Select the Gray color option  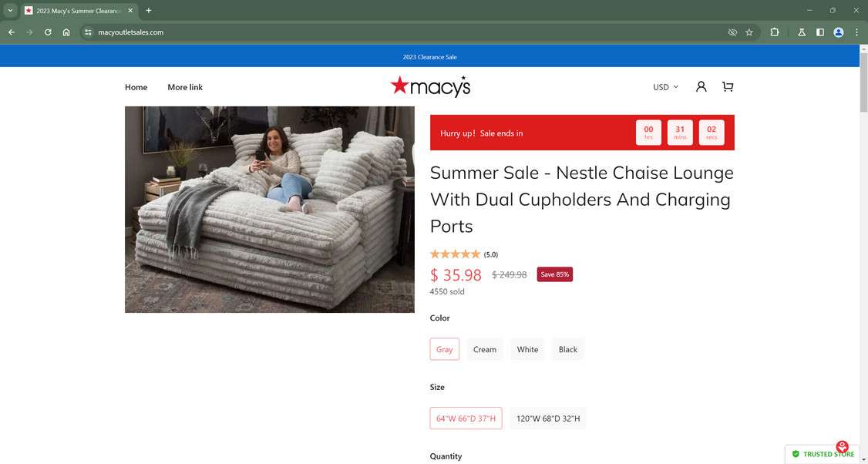click(x=445, y=349)
